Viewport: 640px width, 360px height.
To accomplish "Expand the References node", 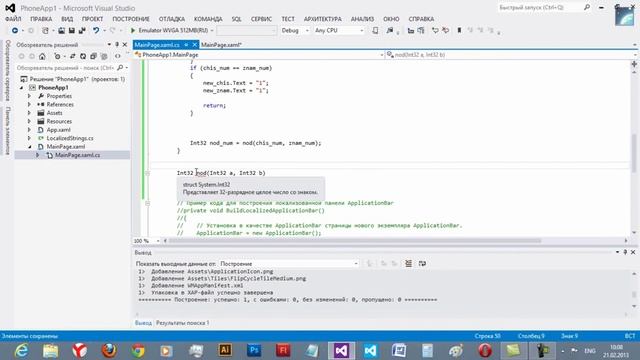I will (29, 104).
